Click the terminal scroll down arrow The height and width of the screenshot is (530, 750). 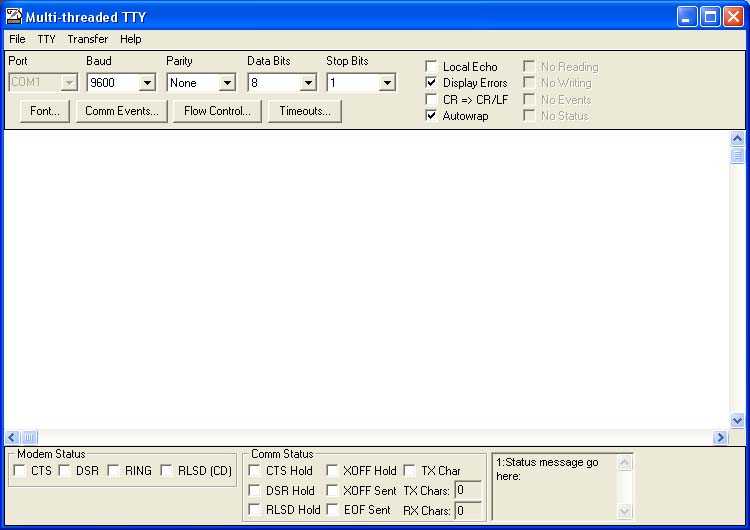(x=737, y=421)
